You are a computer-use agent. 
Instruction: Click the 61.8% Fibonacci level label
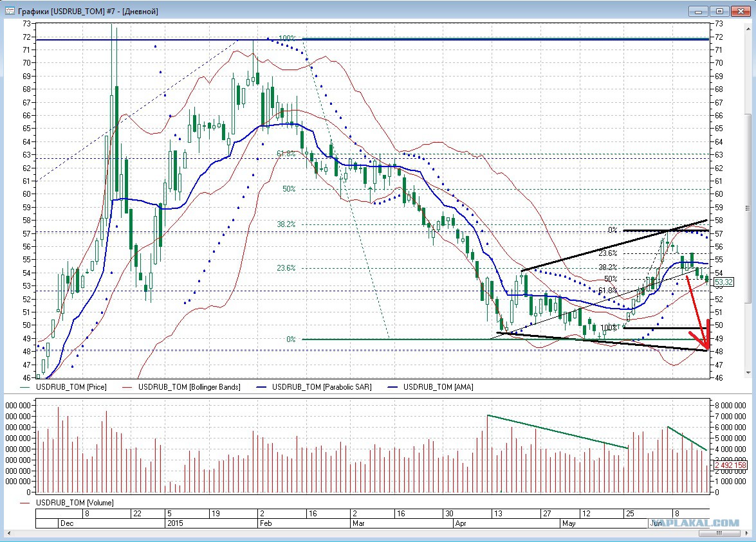[286, 154]
